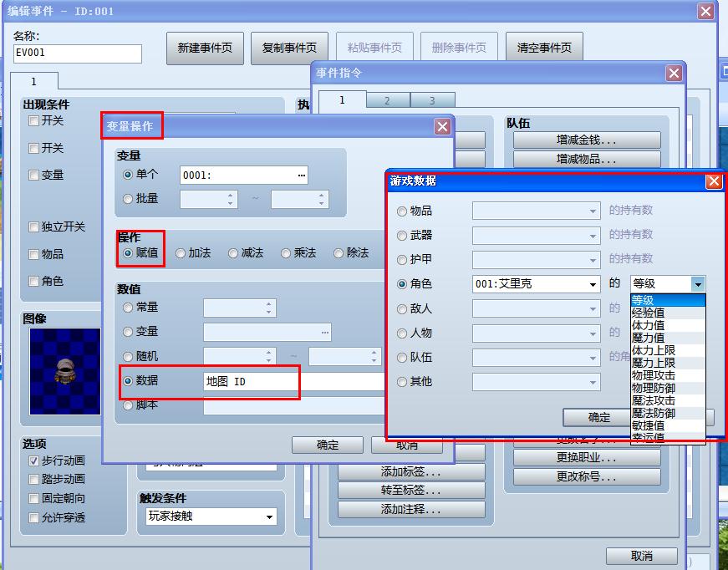Image resolution: width=728 pixels, height=570 pixels.
Task: Click the 转至标签... command button
Action: pyautogui.click(x=411, y=490)
